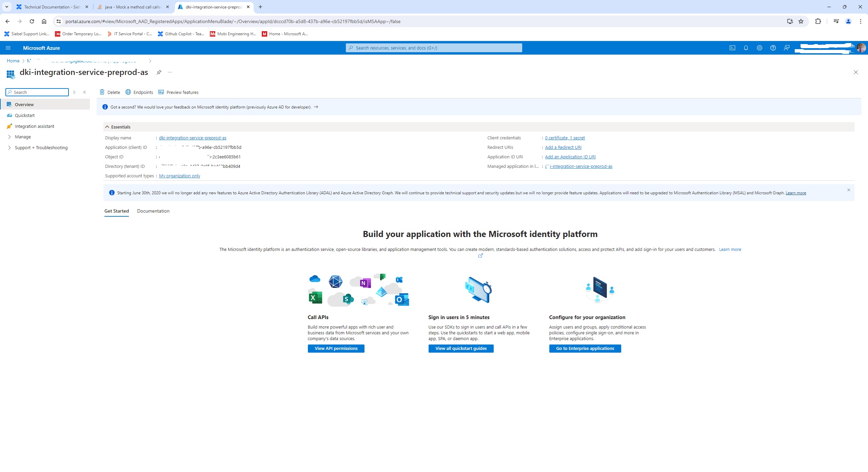Click Go to Enterprise applications button
This screenshot has width=868, height=472.
(x=585, y=349)
